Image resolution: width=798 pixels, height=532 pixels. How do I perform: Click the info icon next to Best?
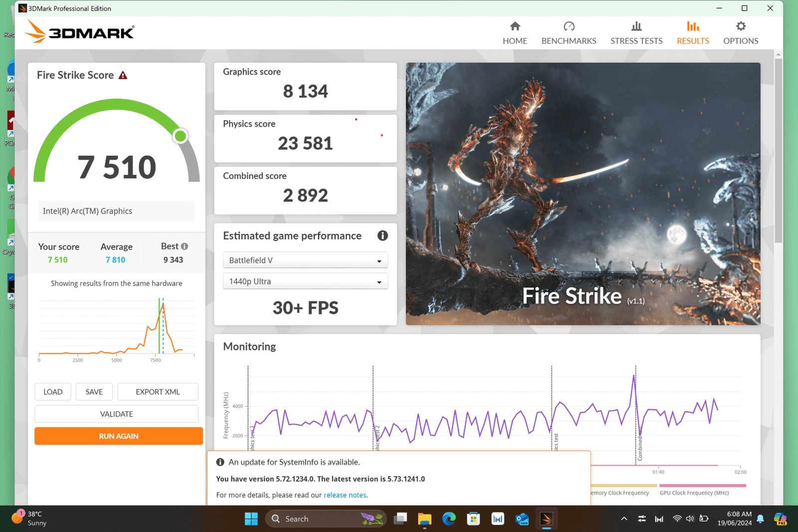185,246
